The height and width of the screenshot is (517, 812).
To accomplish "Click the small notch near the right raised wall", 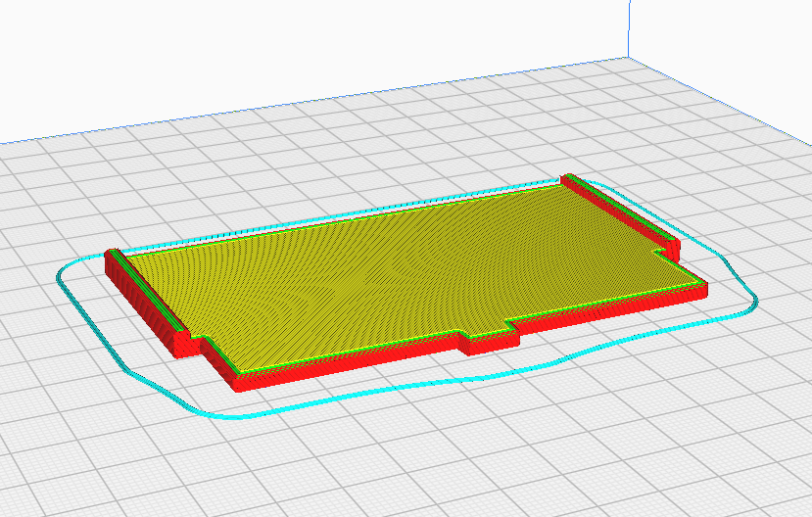I will [x=660, y=252].
